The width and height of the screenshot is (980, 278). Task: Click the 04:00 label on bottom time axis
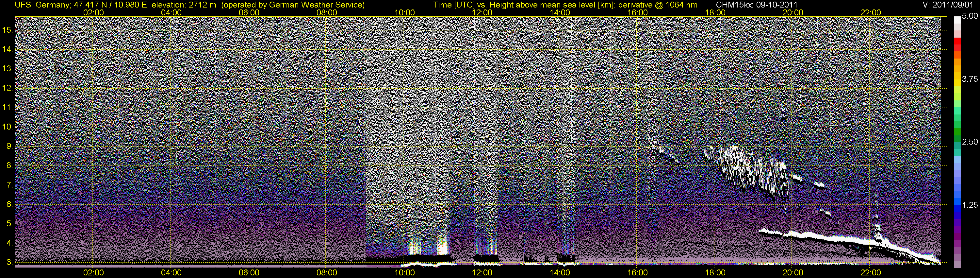click(171, 273)
